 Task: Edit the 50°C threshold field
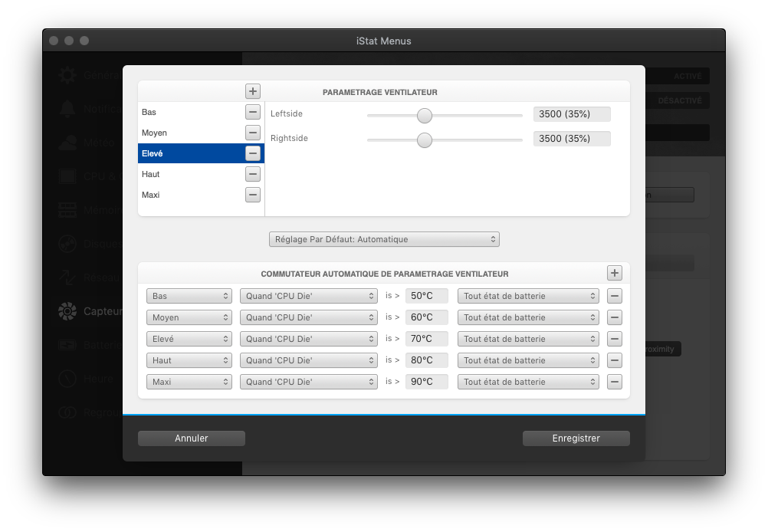coord(427,296)
